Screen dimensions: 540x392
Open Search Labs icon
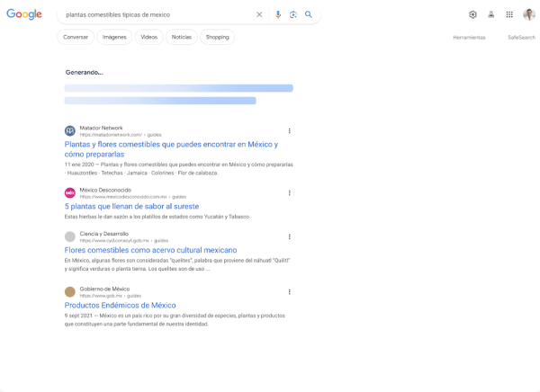click(491, 14)
